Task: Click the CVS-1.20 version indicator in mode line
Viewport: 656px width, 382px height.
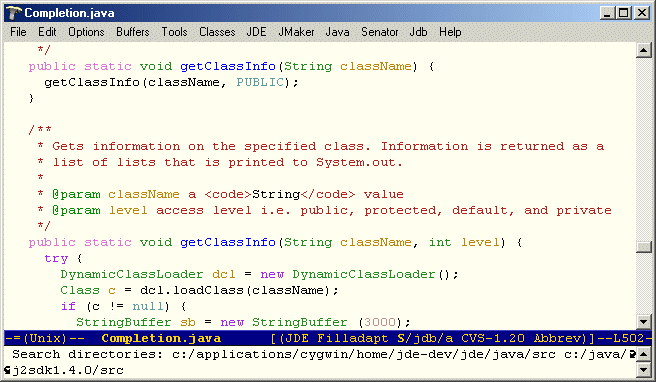Action: (493, 338)
